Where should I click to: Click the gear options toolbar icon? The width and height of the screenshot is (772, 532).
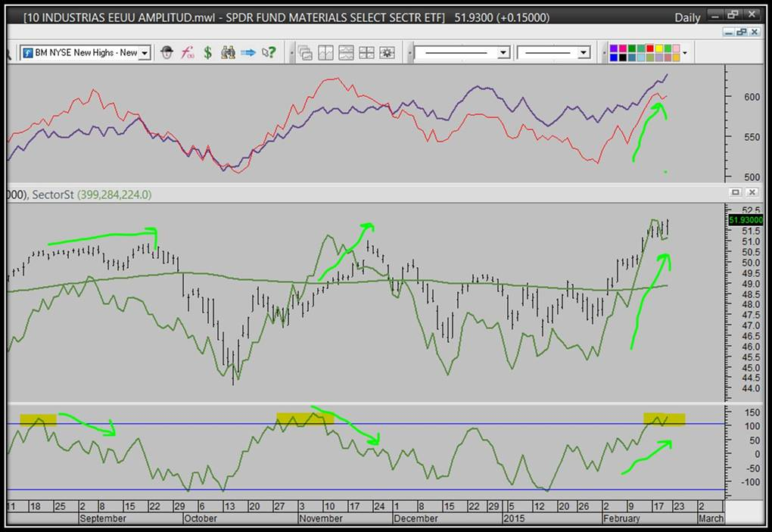tap(387, 53)
